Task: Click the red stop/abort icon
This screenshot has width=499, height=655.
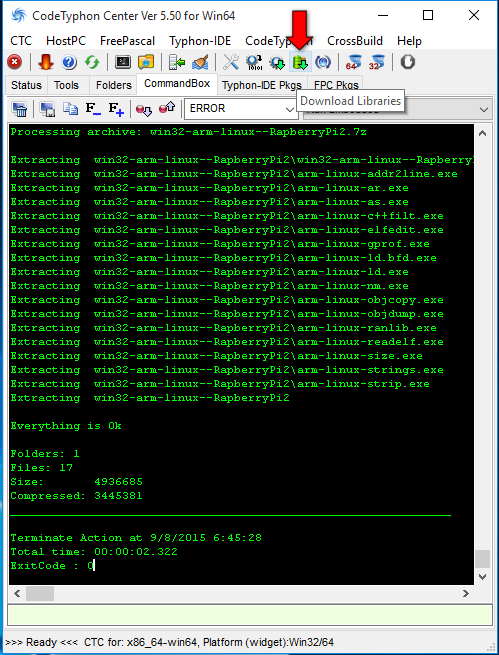Action: 15,62
